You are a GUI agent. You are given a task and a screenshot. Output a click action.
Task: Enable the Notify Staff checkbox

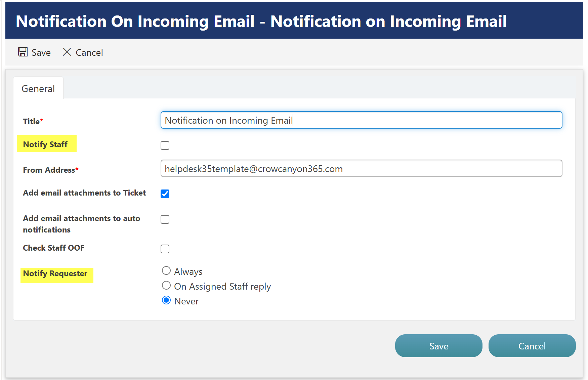point(165,145)
